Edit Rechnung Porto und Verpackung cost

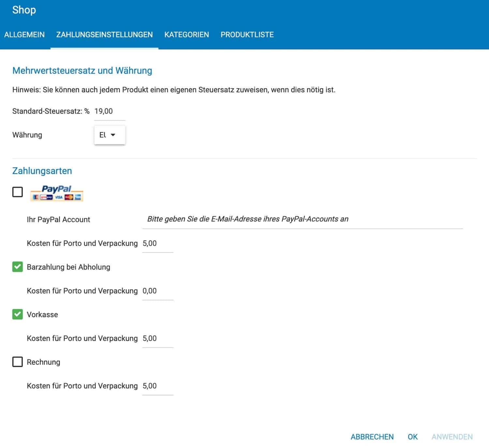(157, 386)
